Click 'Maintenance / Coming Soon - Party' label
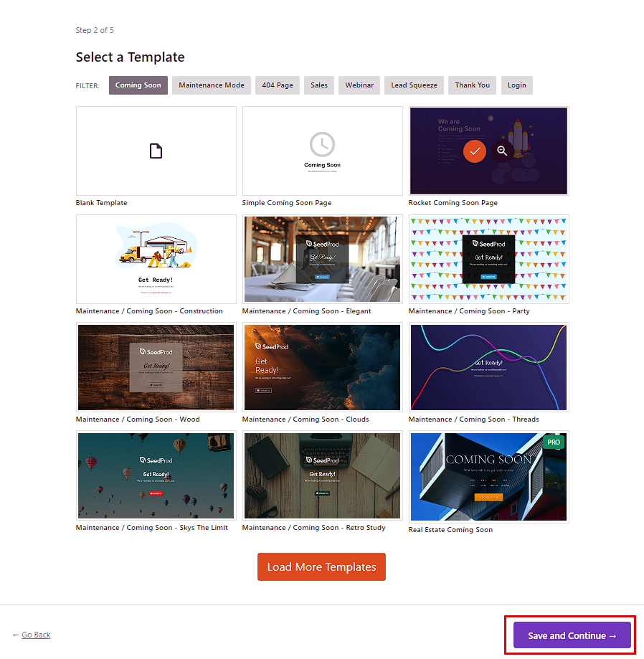The image size is (644, 659). click(x=469, y=311)
